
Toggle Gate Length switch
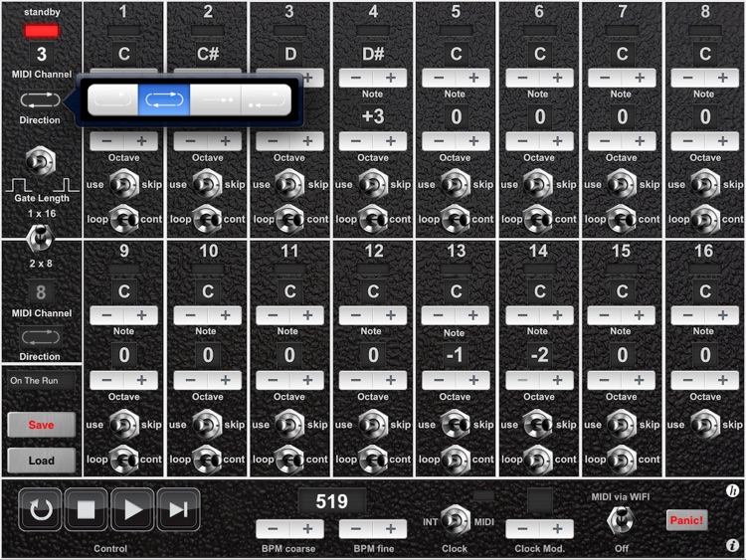(41, 161)
